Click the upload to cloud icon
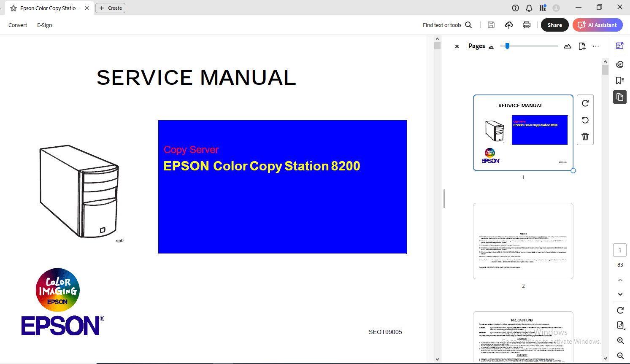The width and height of the screenshot is (630, 364). (509, 25)
